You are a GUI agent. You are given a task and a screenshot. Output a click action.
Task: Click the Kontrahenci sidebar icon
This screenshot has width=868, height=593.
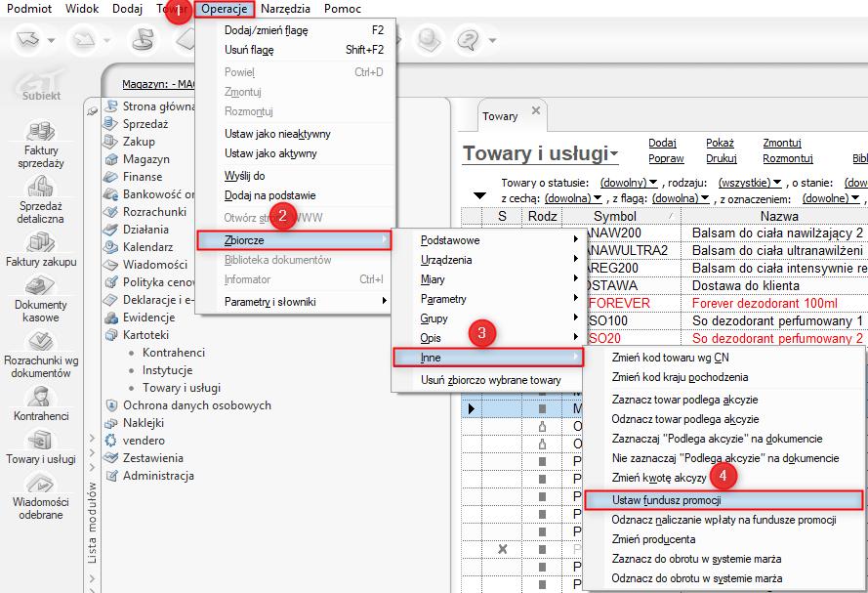pyautogui.click(x=41, y=397)
